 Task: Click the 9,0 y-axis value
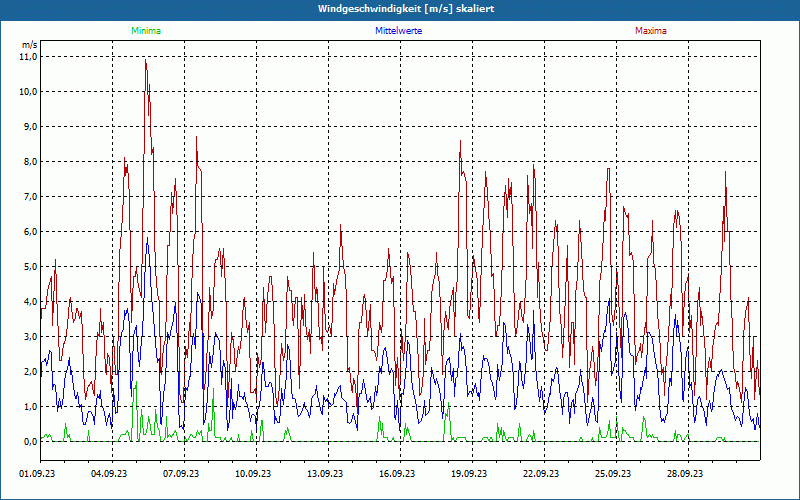(x=31, y=127)
